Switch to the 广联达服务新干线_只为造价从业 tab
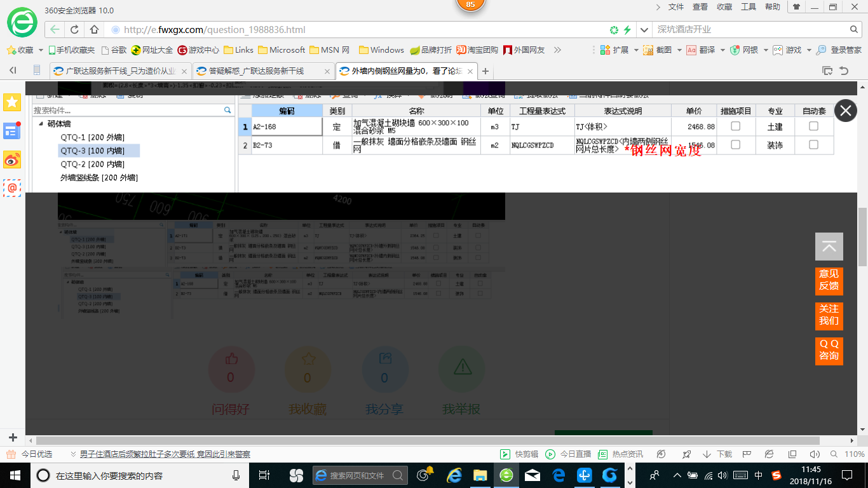The image size is (868, 488). [x=121, y=71]
